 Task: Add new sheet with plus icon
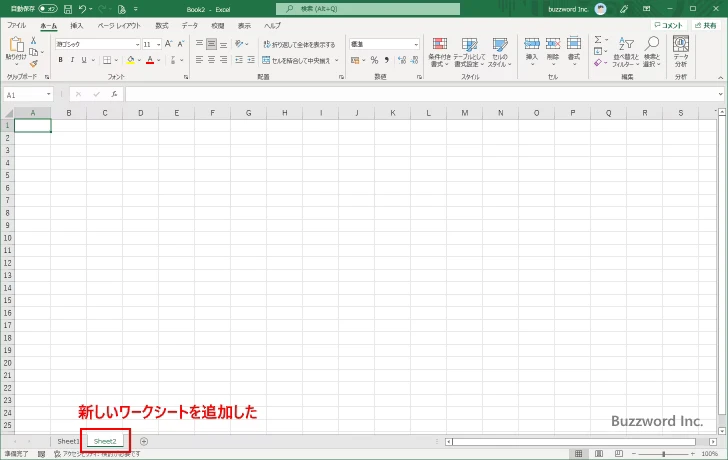pyautogui.click(x=144, y=441)
